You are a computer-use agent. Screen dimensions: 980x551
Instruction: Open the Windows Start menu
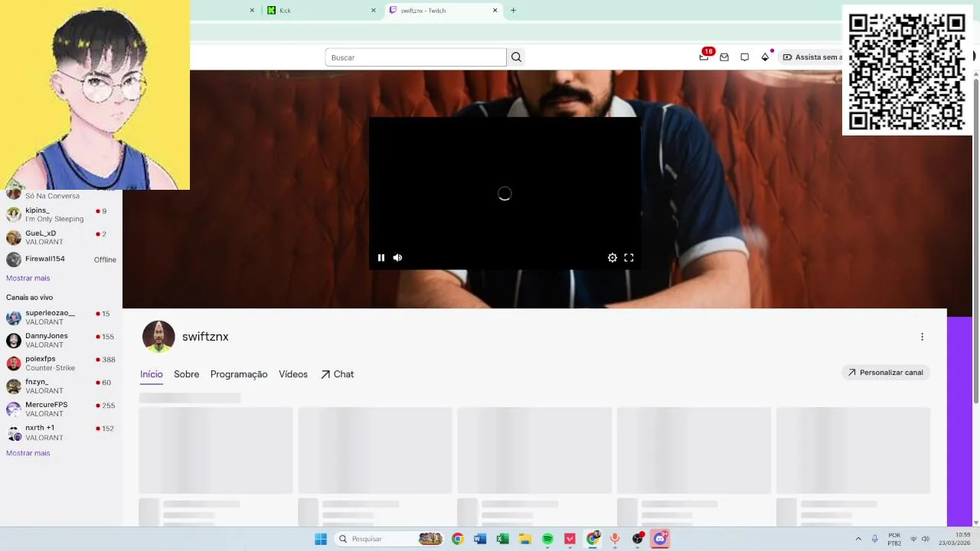[x=321, y=539]
